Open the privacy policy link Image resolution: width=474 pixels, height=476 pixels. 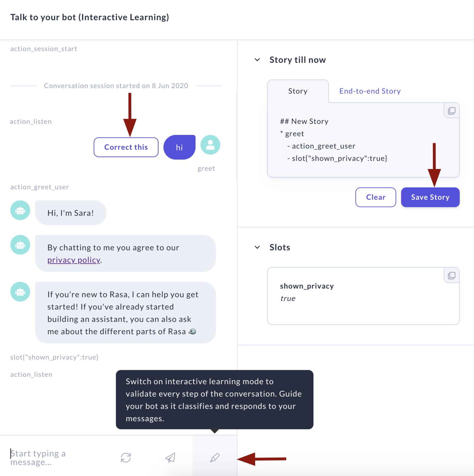tap(74, 260)
